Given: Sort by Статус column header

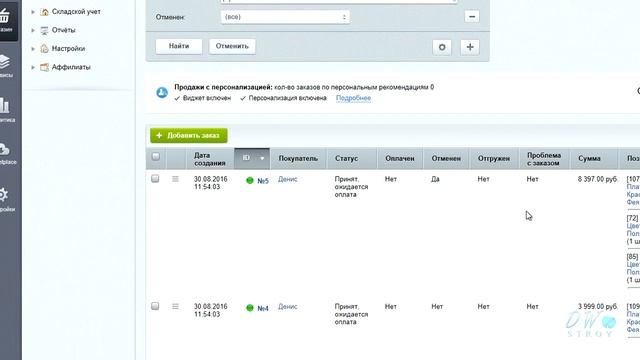Looking at the screenshot, I should click(347, 158).
